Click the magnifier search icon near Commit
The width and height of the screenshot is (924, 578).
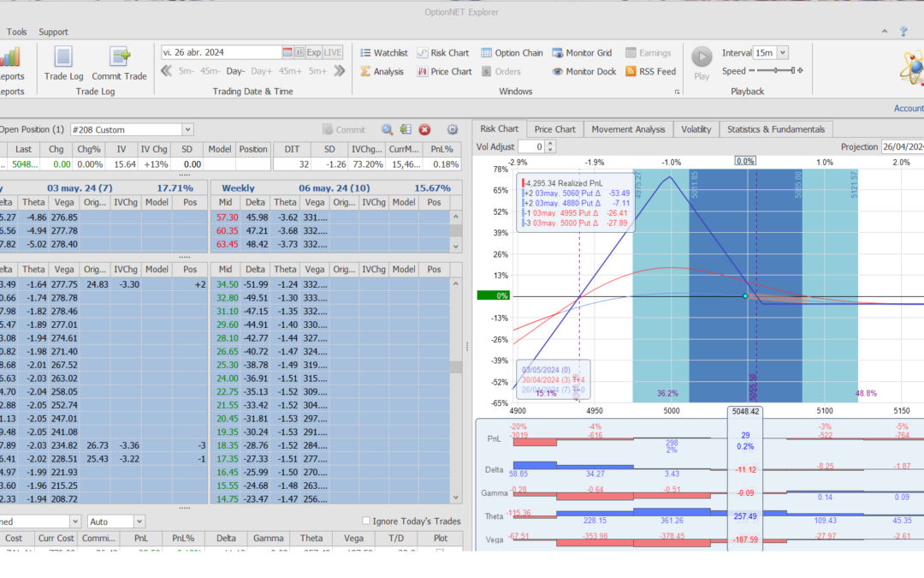pos(387,129)
